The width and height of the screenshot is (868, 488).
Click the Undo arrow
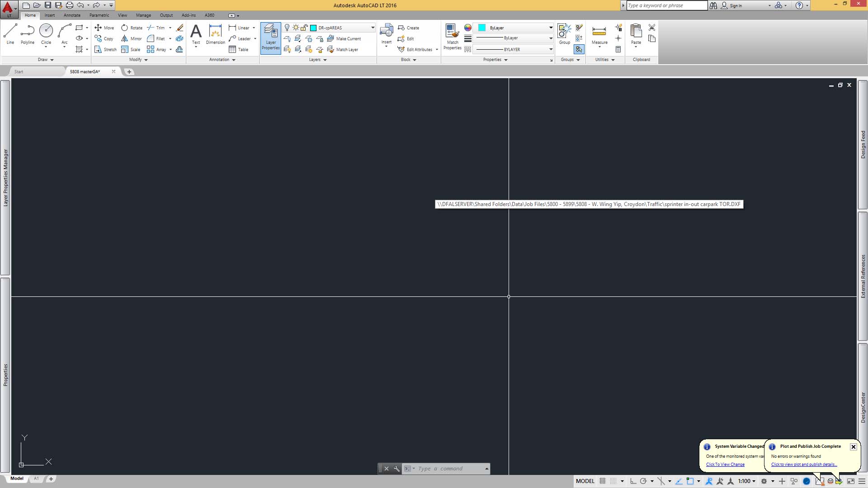[x=80, y=5]
